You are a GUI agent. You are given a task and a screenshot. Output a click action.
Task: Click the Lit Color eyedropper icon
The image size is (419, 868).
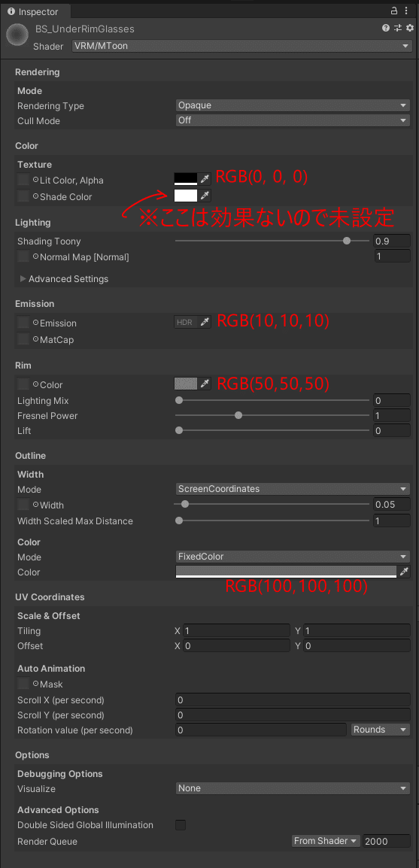[x=205, y=179]
